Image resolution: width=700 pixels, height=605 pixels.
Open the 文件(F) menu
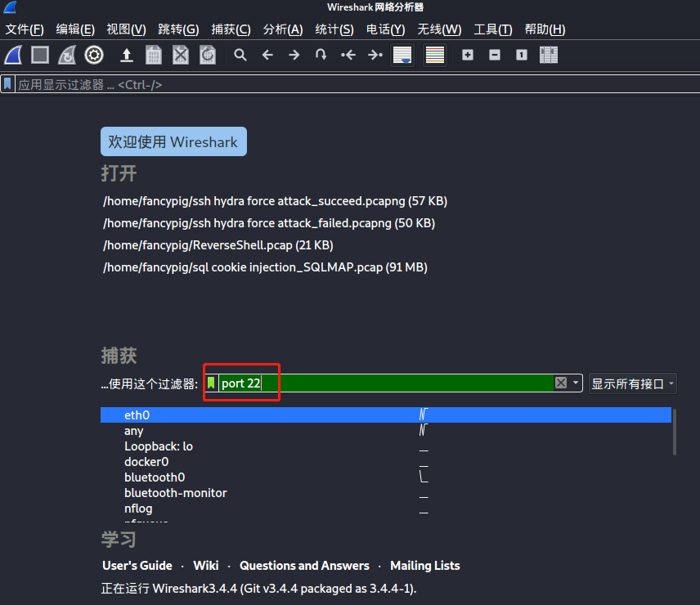(x=25, y=29)
